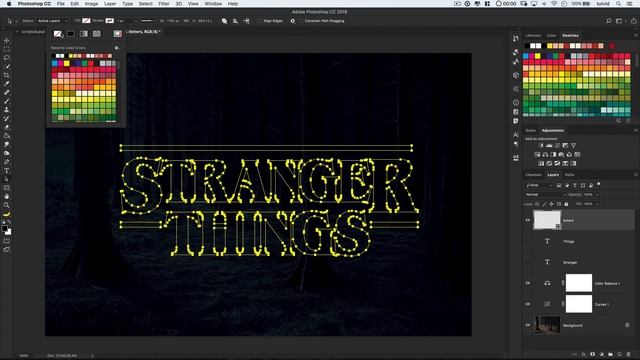Switch to the Styles tab
This screenshot has width=640, height=360.
tap(531, 131)
